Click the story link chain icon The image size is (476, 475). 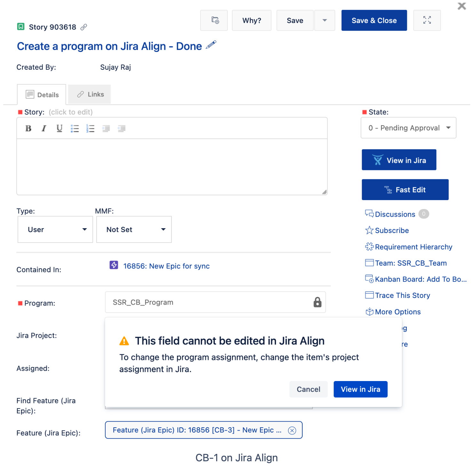point(83,27)
